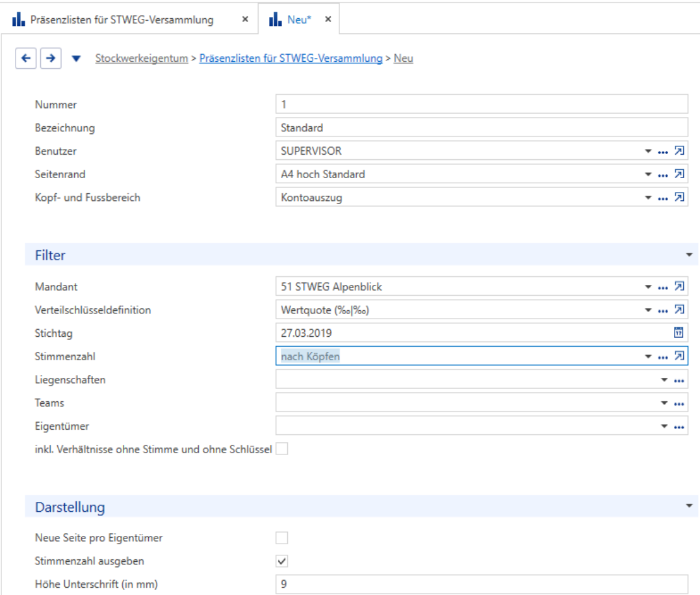Open the Stimmenzahl record link icon
Viewport: 700px width, 595px height.
tap(679, 356)
